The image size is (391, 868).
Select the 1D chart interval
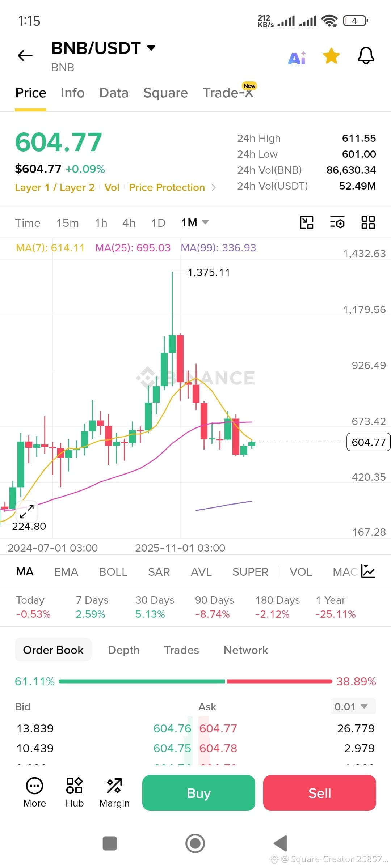(x=158, y=223)
